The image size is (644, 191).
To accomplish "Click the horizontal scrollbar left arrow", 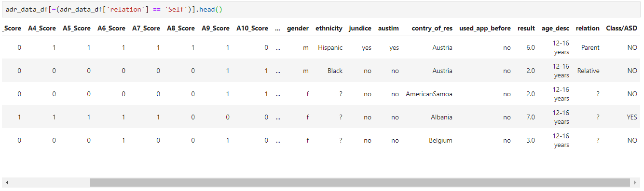I will click(7, 183).
